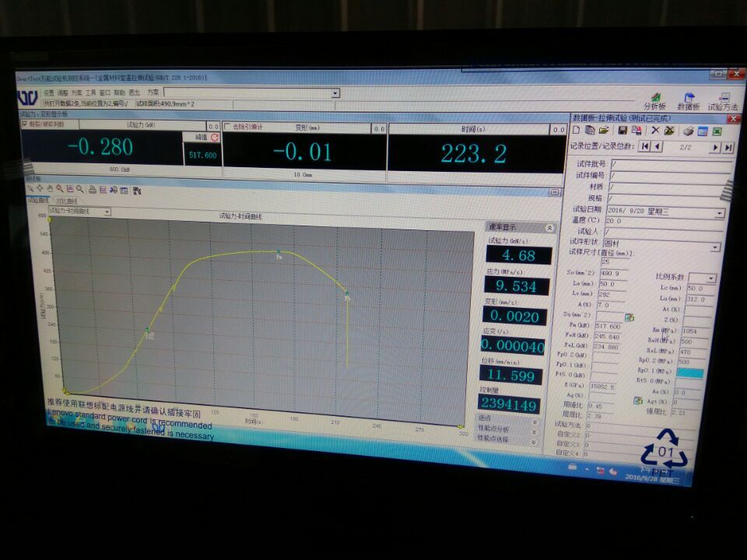Open the 分析板 analysis panel icon
The width and height of the screenshot is (747, 560).
654,98
